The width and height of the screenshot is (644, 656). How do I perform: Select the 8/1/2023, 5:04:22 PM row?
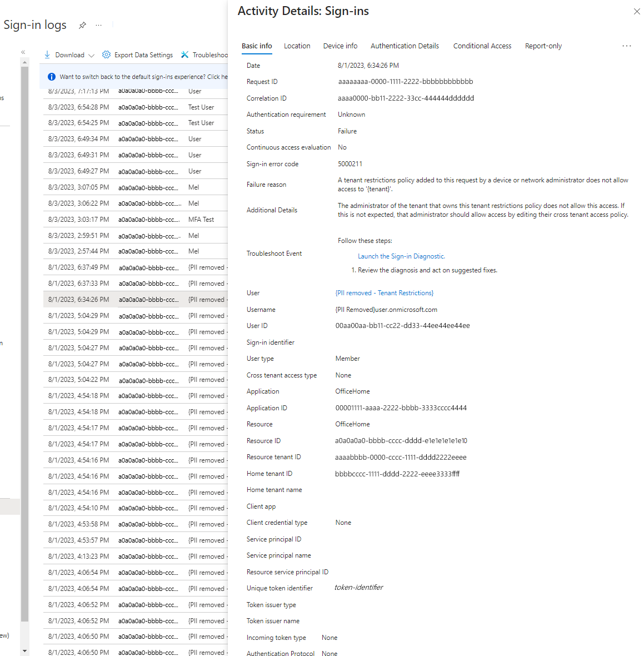tap(136, 380)
